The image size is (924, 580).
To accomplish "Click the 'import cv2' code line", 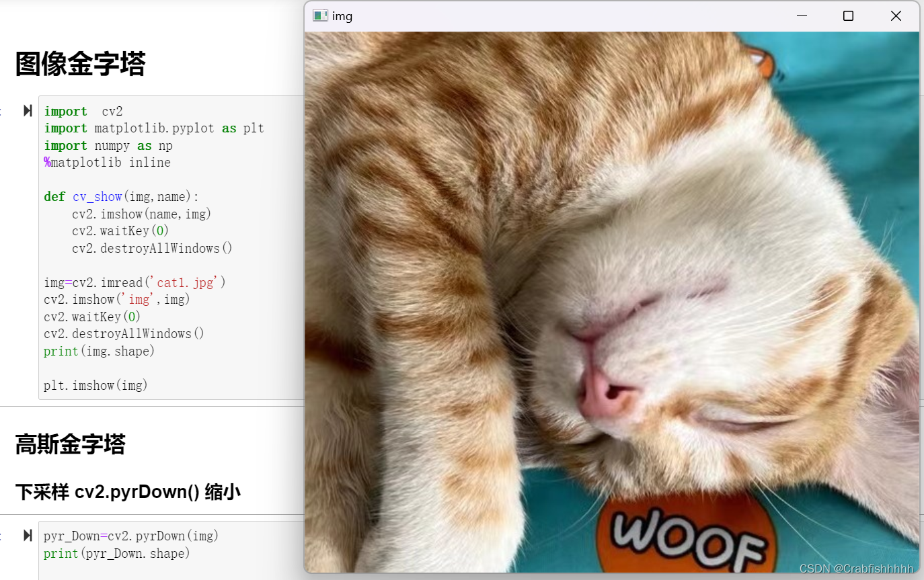I will tap(83, 112).
